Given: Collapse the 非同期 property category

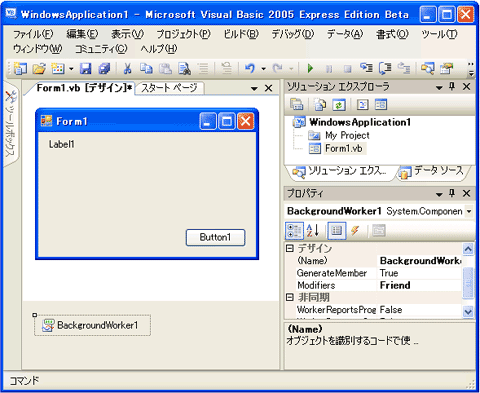Looking at the screenshot, I should click(x=290, y=297).
